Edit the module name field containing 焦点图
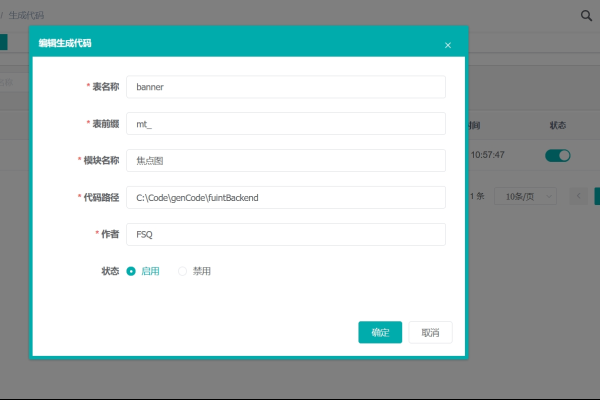This screenshot has height=400, width=600. click(286, 160)
